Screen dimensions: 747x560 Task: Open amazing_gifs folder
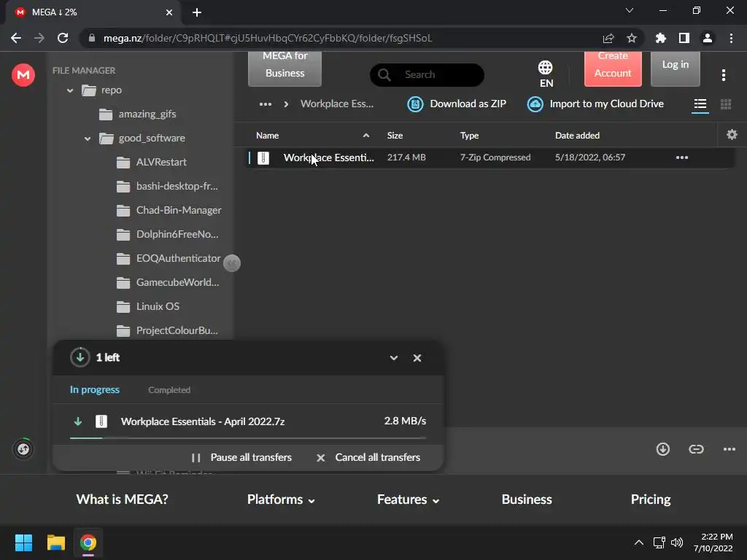click(x=138, y=114)
